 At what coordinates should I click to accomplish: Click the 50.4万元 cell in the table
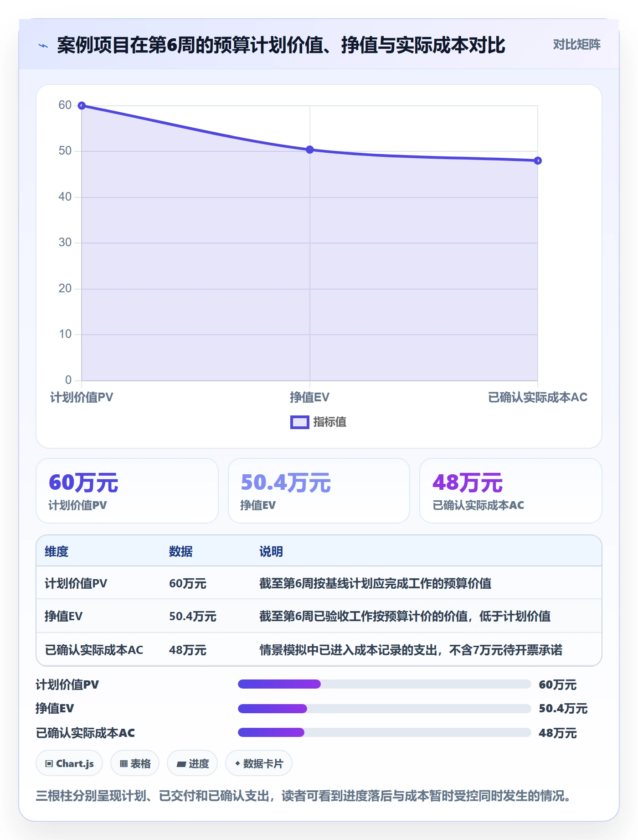point(193,616)
